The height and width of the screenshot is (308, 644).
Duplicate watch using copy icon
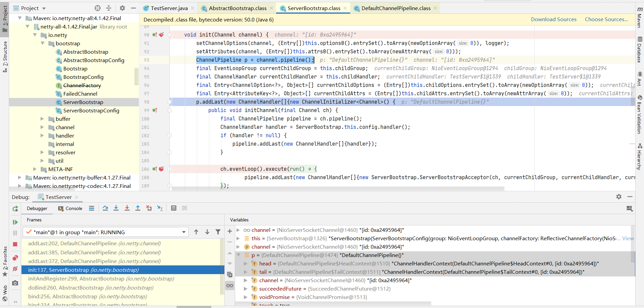pyautogui.click(x=230, y=274)
